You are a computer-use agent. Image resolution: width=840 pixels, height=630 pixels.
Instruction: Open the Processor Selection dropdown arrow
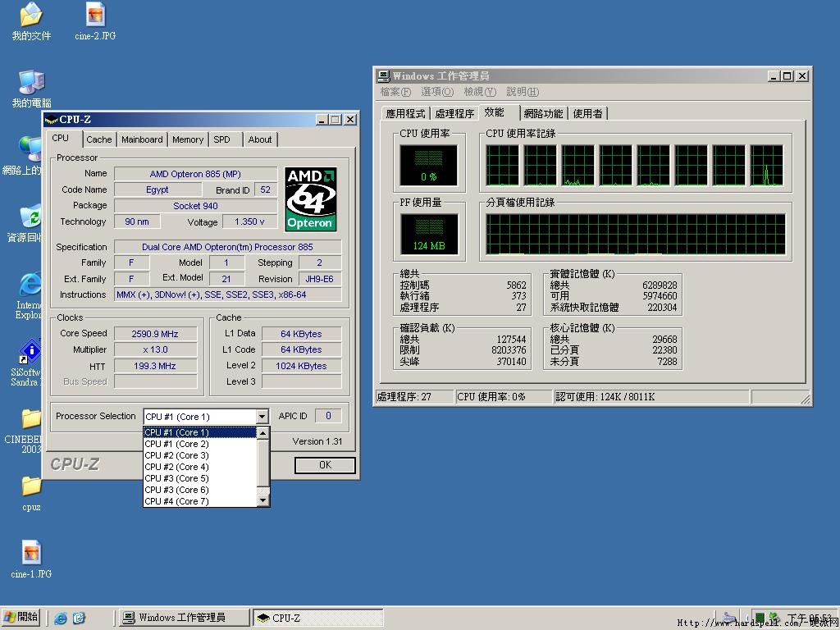pos(262,417)
